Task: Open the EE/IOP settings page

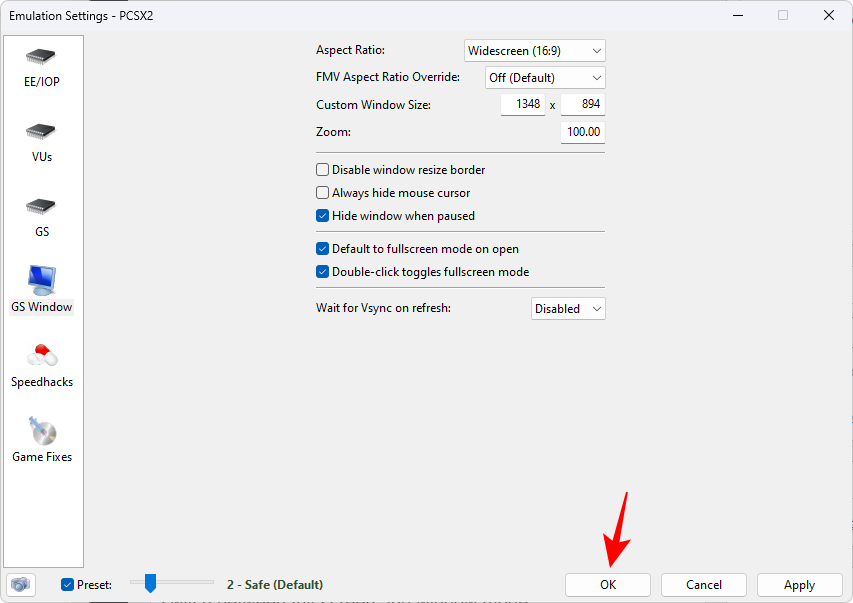Action: (x=41, y=67)
